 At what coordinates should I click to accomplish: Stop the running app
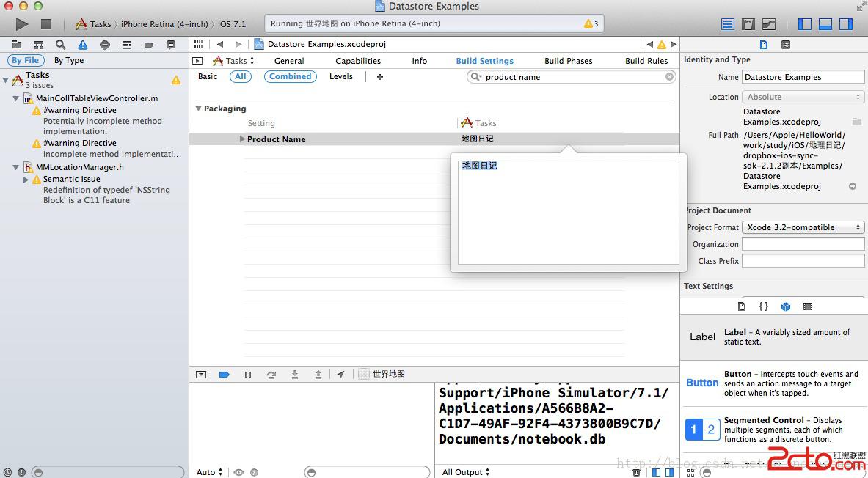tap(46, 24)
